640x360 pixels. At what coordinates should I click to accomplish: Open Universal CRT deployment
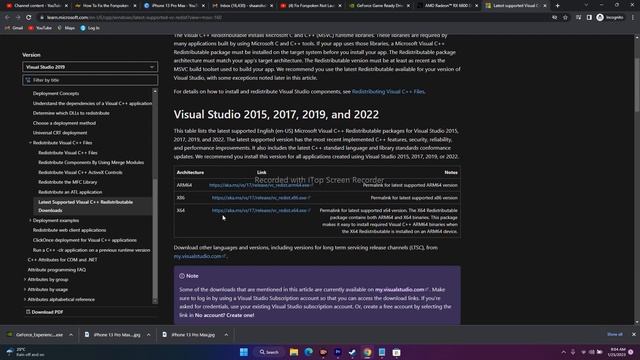tap(60, 133)
